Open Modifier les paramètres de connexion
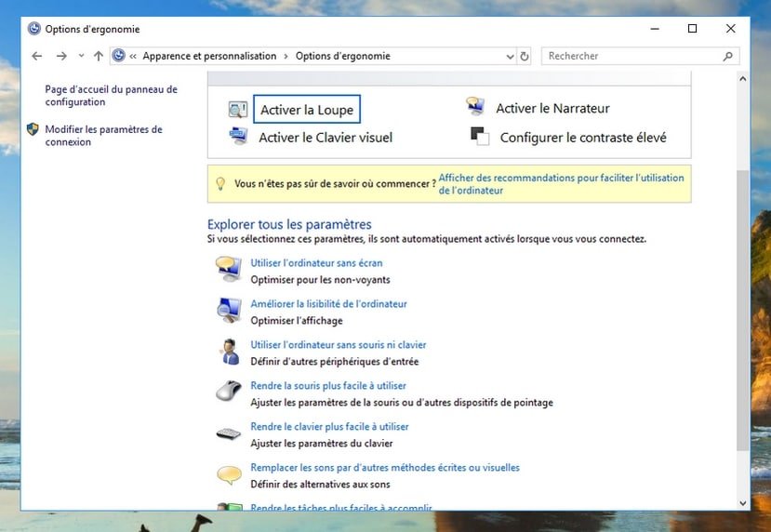This screenshot has height=532, width=771. (x=103, y=135)
